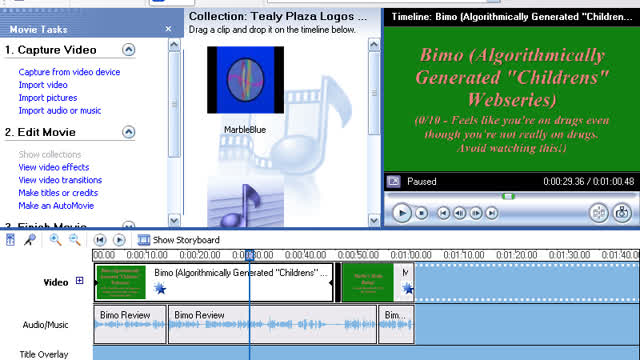This screenshot has height=360, width=640.
Task: Open View video transitions link
Action: click(x=60, y=180)
